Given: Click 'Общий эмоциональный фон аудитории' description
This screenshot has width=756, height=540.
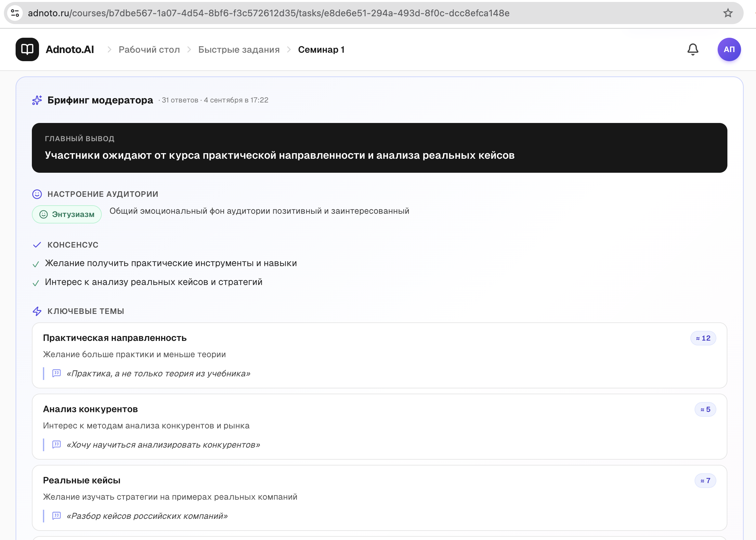Looking at the screenshot, I should click(x=259, y=211).
